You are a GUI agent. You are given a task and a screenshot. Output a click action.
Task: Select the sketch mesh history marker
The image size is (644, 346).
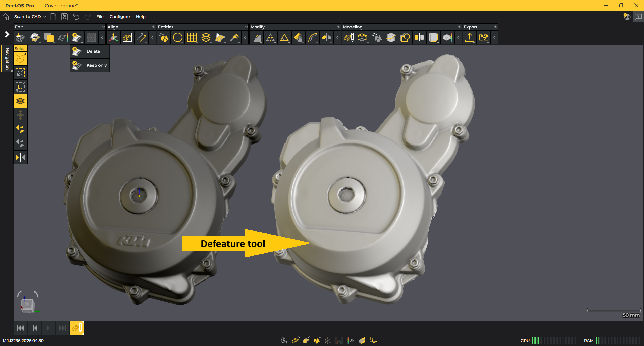(77, 328)
